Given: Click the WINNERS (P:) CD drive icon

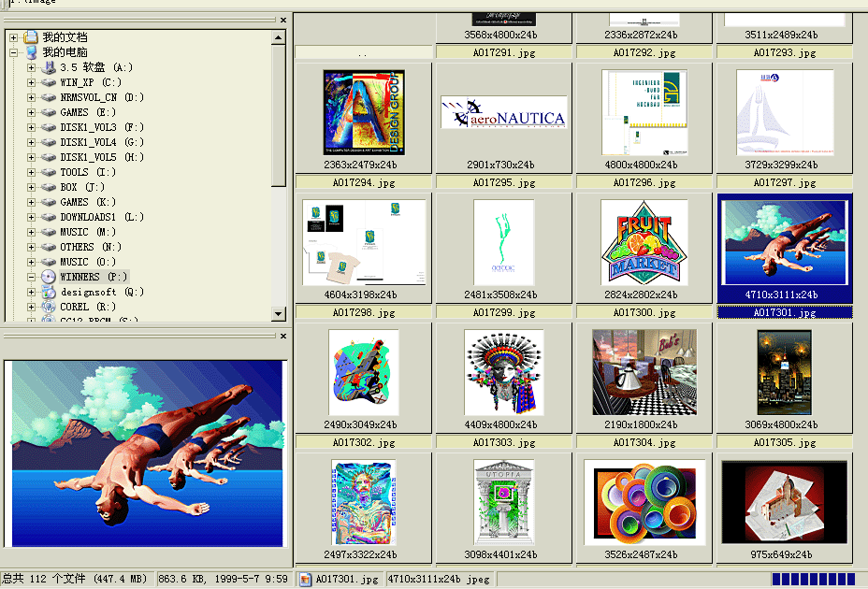Looking at the screenshot, I should 49,277.
